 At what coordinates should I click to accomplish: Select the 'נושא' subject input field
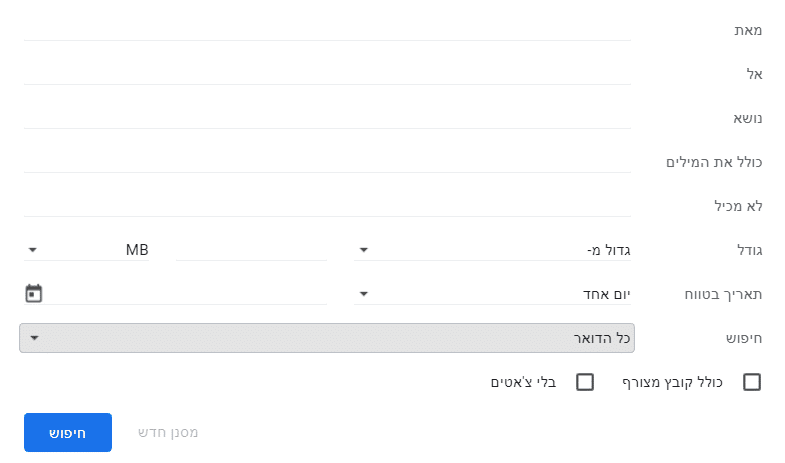(327, 117)
